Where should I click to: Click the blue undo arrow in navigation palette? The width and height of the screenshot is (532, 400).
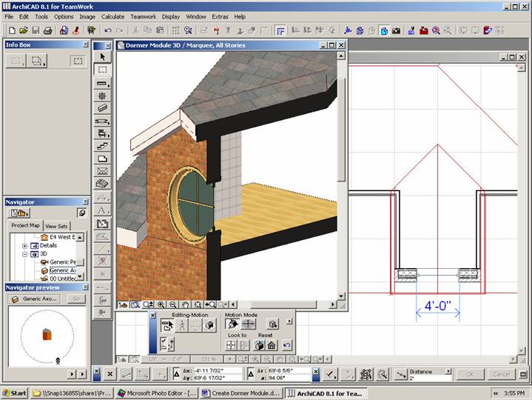(x=286, y=345)
